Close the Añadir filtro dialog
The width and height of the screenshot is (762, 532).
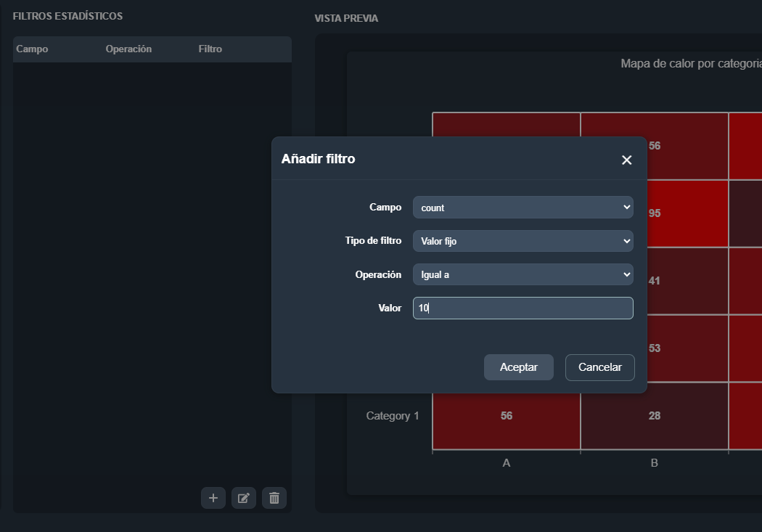click(x=626, y=160)
